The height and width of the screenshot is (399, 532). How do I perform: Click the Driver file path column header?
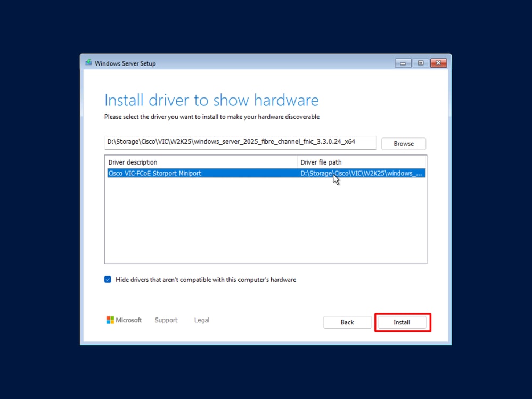pos(321,162)
